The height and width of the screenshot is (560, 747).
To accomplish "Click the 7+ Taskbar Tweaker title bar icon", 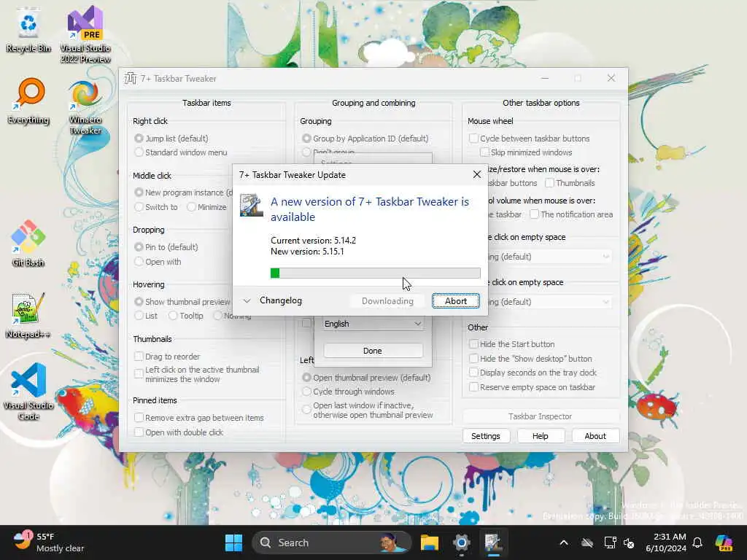I will pos(130,78).
